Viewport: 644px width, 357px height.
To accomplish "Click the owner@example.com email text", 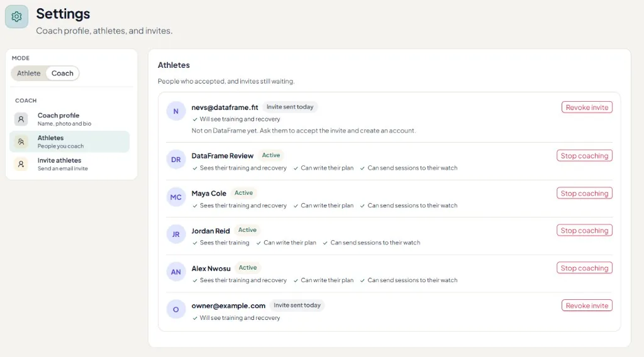I will pos(228,305).
